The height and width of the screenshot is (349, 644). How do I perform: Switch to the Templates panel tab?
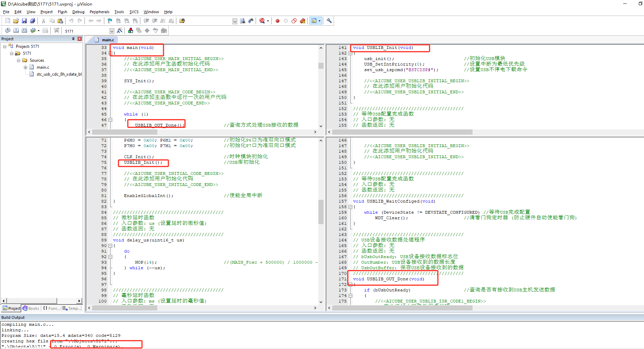click(72, 308)
